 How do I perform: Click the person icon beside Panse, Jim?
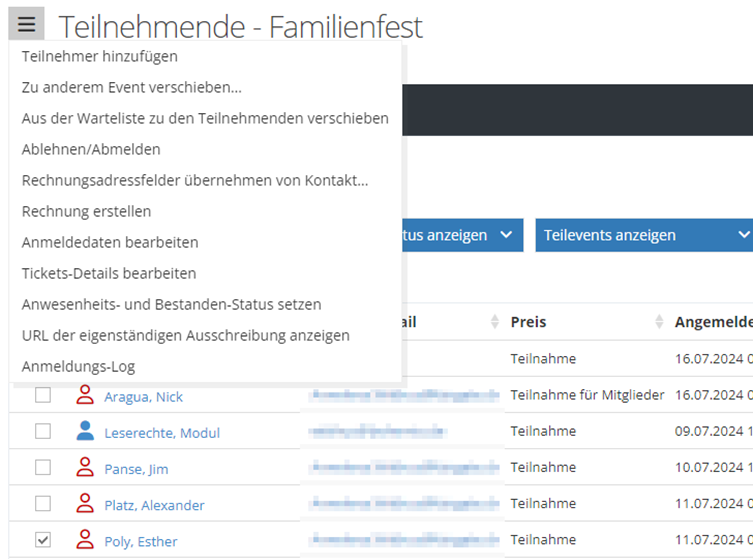(x=85, y=468)
